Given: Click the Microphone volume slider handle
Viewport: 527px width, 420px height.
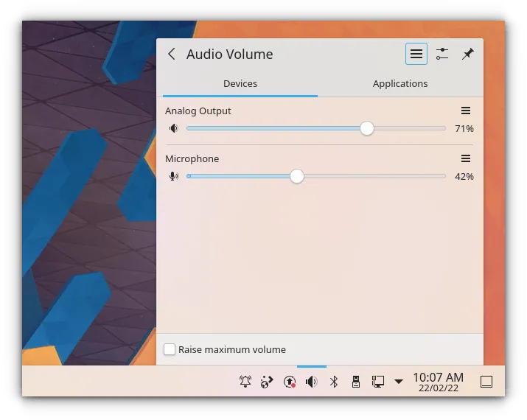Looking at the screenshot, I should 296,177.
